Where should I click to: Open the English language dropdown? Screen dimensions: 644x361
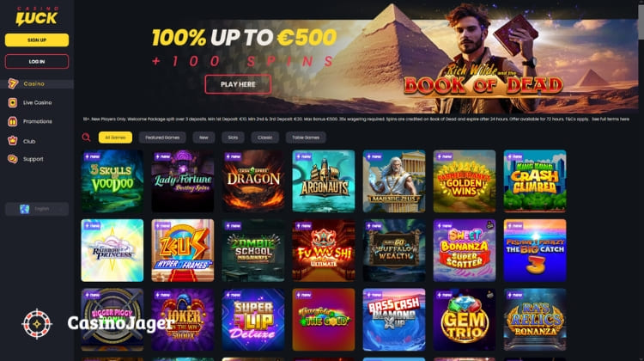(37, 209)
